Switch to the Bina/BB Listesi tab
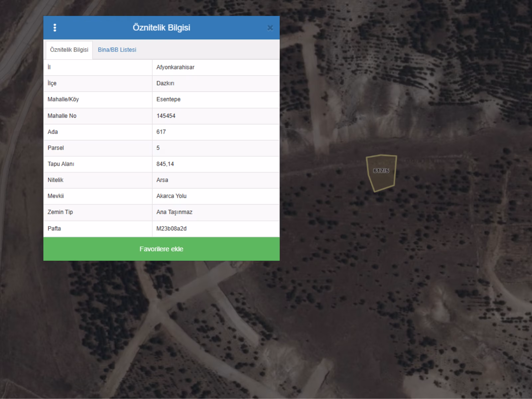This screenshot has height=399, width=532. click(x=117, y=50)
